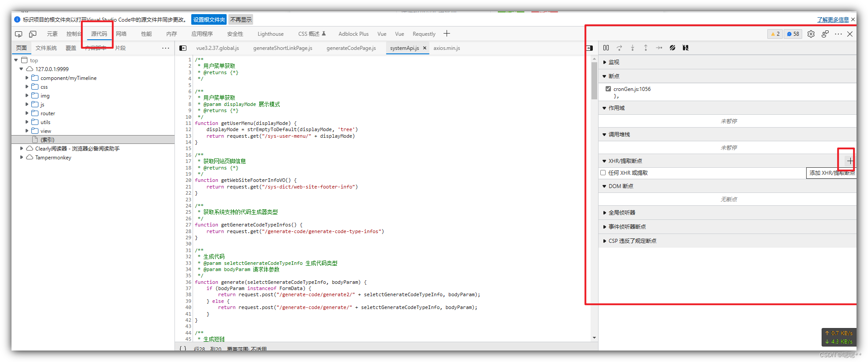Viewport: 868px width, 362px height.
Task: Open the Lighthouse tab
Action: point(270,34)
